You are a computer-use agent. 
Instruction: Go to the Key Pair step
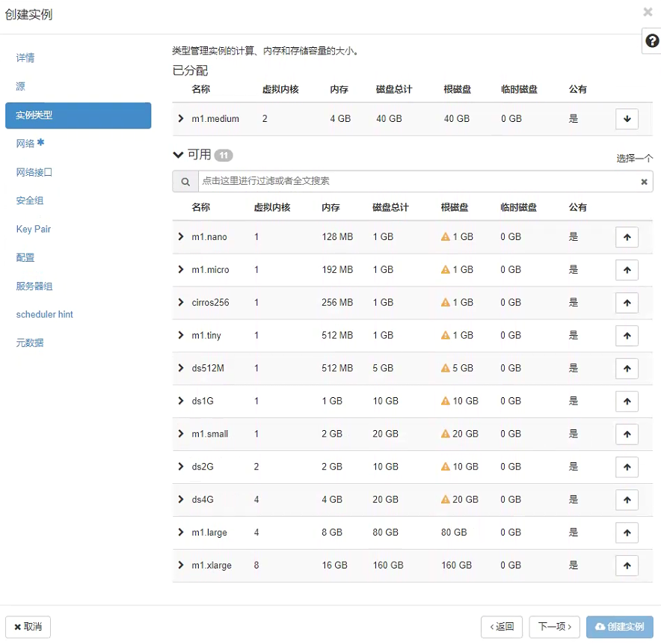34,229
